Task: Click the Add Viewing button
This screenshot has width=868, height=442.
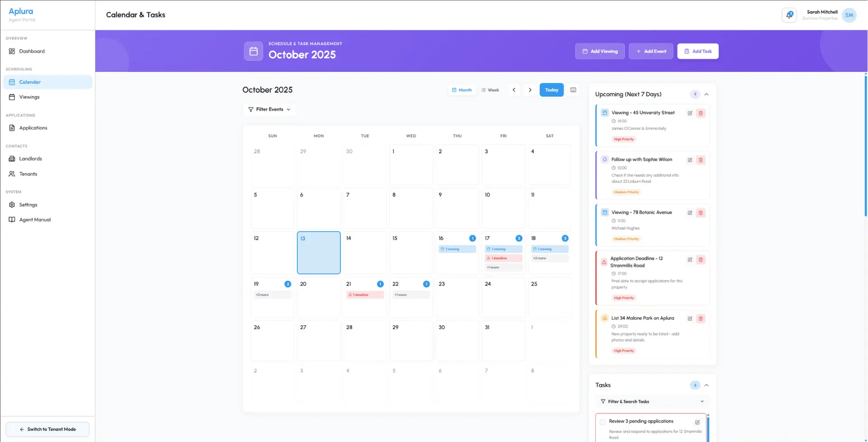Action: (x=600, y=51)
